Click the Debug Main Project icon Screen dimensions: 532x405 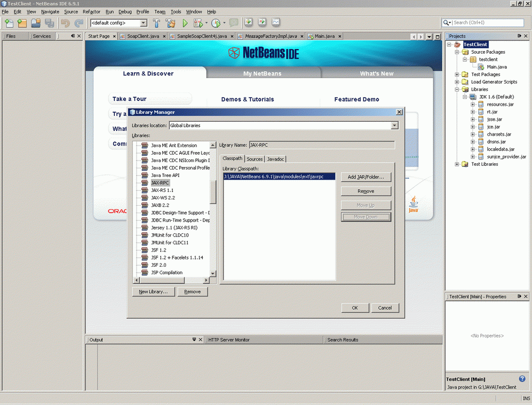click(198, 23)
